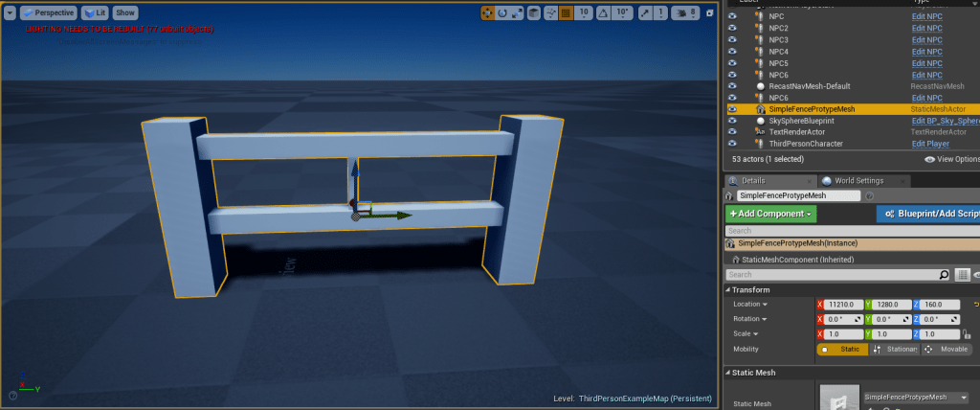Expand the Static Mesh asset dropdown
Screen dimensions: 980x410
[x=964, y=397]
